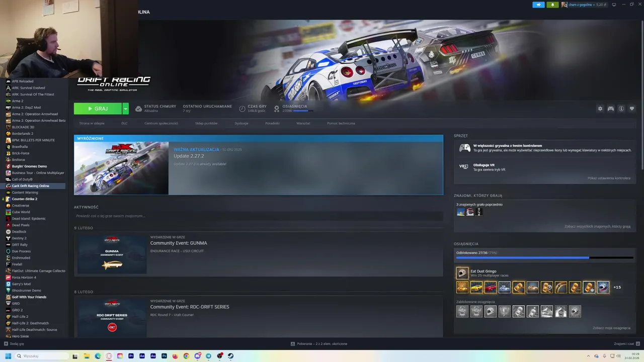
Task: Click Zobacz moje osiągnięcia link
Action: pos(611,328)
